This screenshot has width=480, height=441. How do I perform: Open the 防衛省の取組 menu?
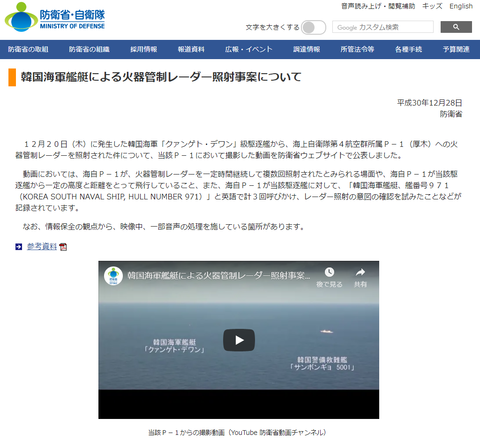point(28,49)
